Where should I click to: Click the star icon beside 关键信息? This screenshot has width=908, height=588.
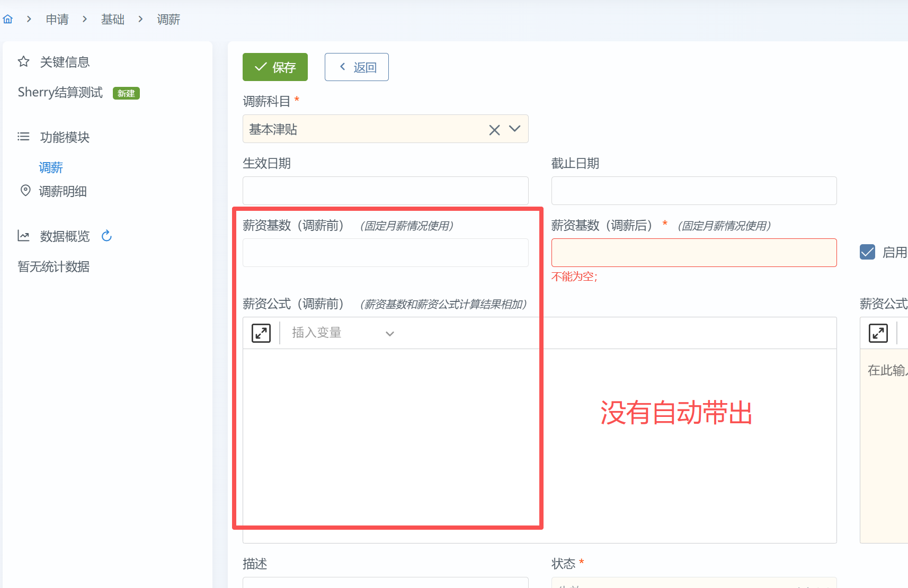(23, 62)
